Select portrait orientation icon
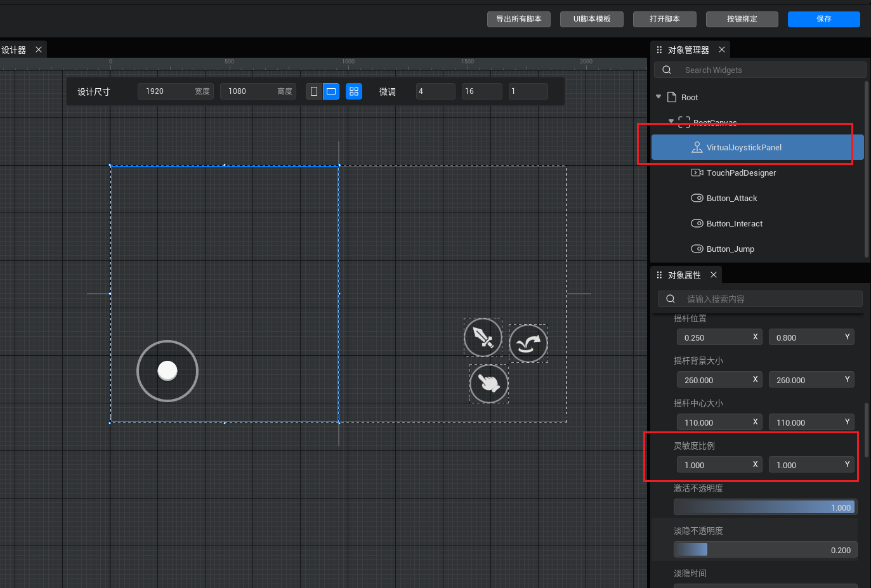This screenshot has width=871, height=588. [x=314, y=91]
